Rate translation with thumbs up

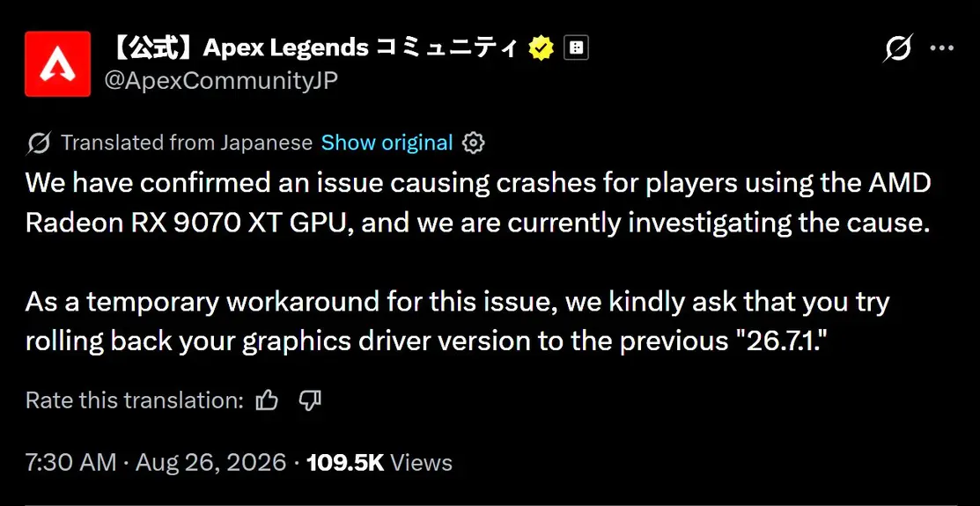267,400
